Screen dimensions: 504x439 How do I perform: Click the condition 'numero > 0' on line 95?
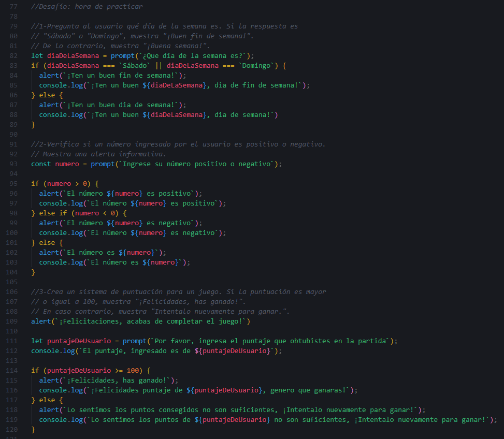pyautogui.click(x=67, y=184)
